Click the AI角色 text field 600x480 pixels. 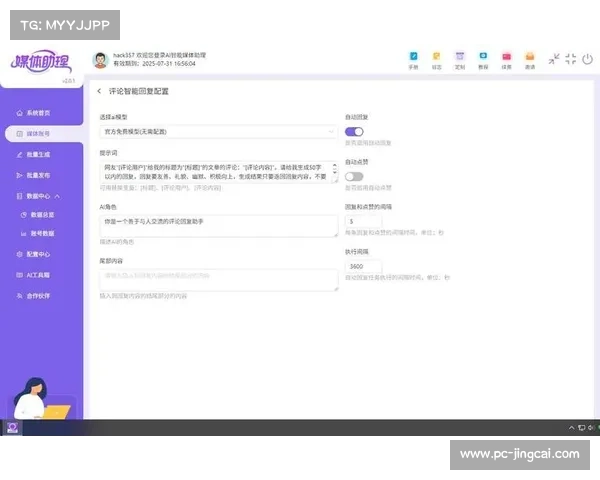(x=218, y=226)
